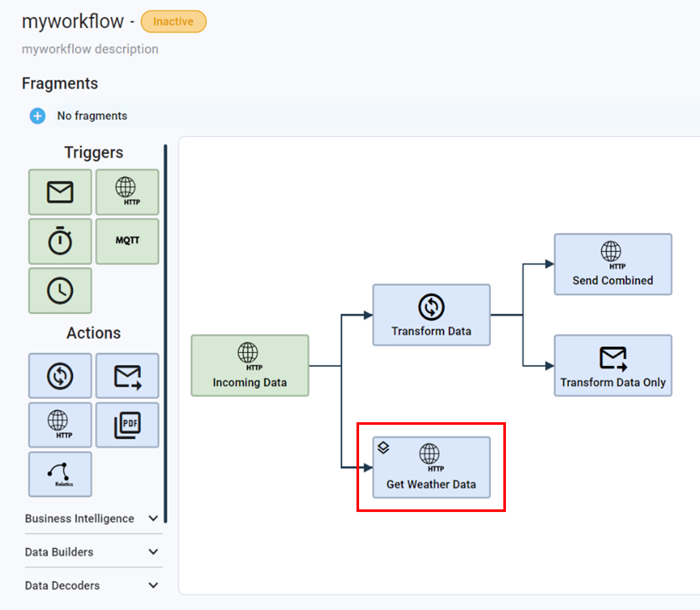The image size is (700, 610).
Task: Click the layers icon on Get Weather Data
Action: pos(383,447)
